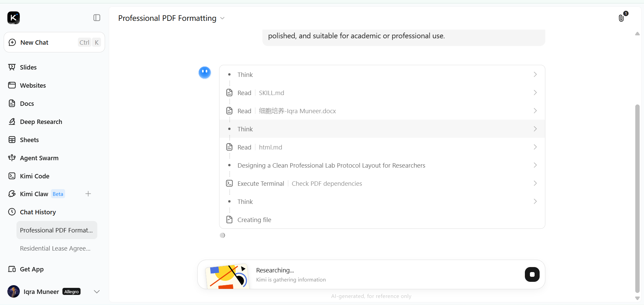Open the Residential Lease Agreement chat
The image size is (644, 305).
(x=55, y=248)
